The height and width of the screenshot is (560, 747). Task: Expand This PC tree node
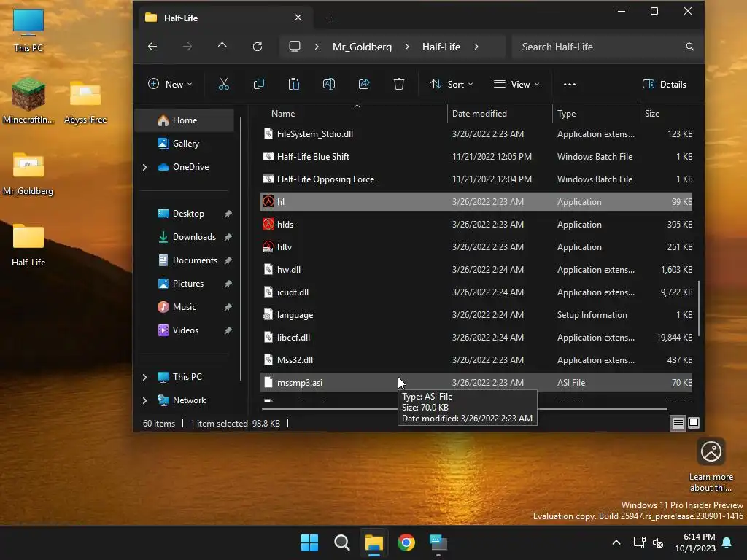(x=145, y=377)
